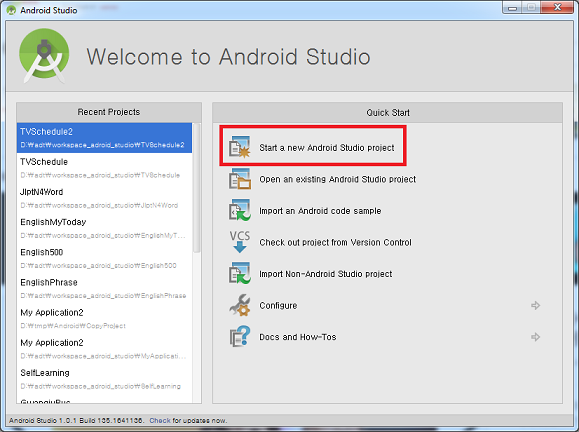Click the new project icon with star
This screenshot has height=432, width=579.
pos(240,147)
